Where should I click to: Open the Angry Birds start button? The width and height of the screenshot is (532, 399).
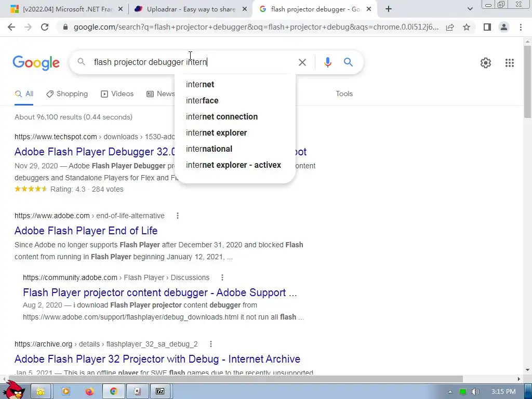coord(14,390)
